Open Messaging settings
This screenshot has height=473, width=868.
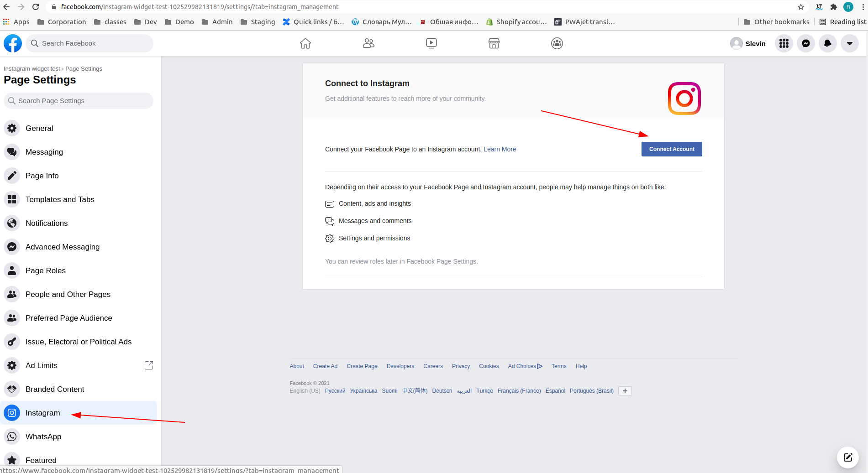79,152
